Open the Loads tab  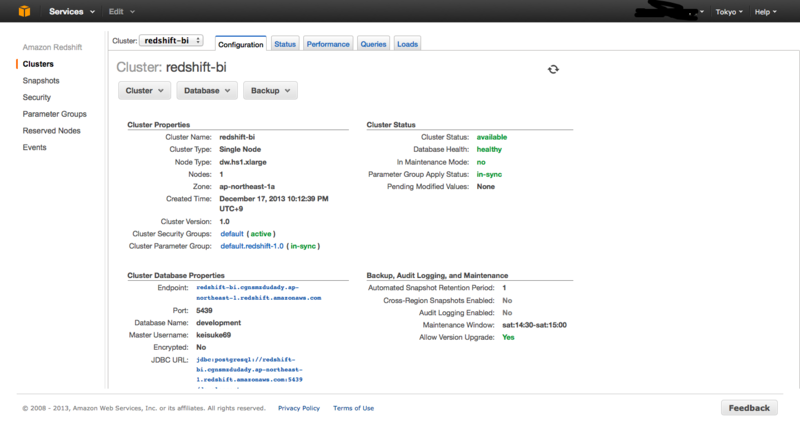pyautogui.click(x=407, y=44)
